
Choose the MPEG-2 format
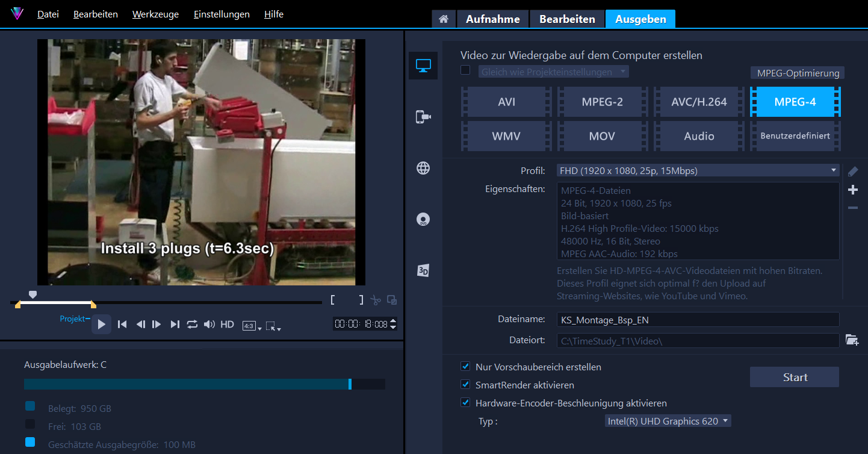pyautogui.click(x=602, y=102)
